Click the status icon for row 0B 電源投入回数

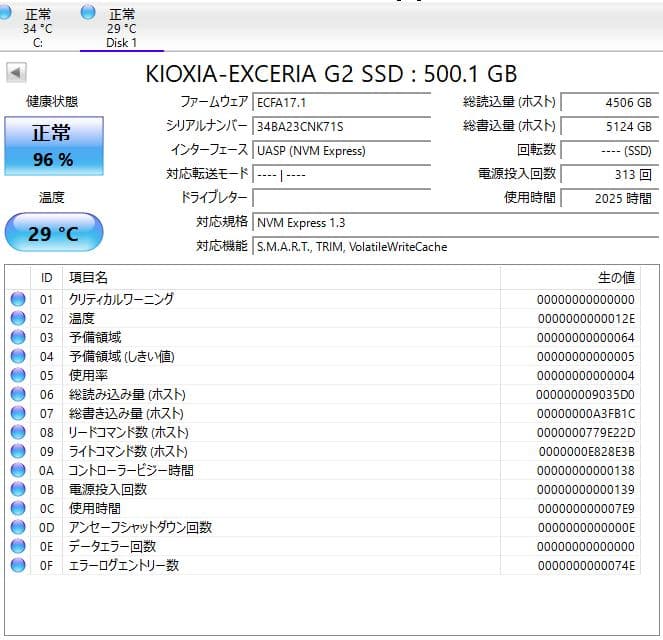click(18, 489)
